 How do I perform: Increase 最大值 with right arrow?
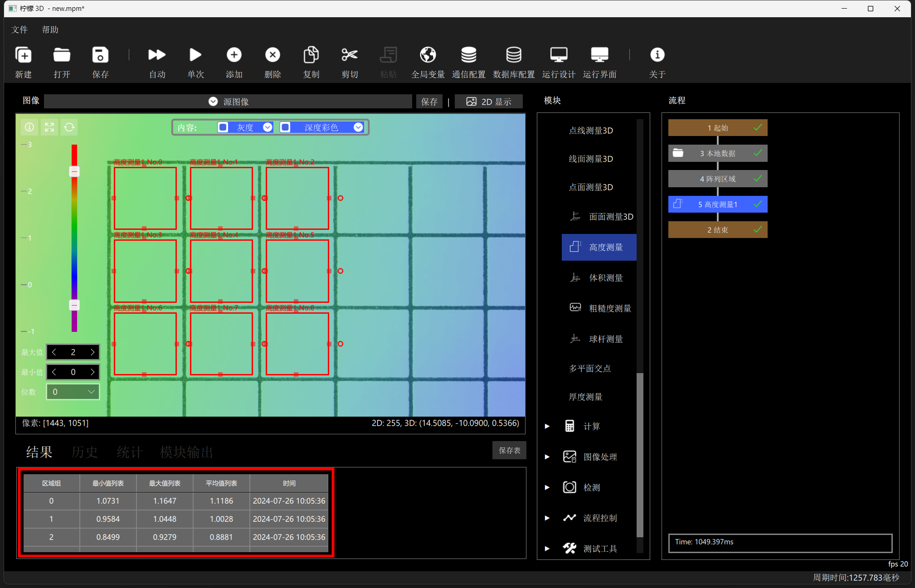click(x=92, y=352)
